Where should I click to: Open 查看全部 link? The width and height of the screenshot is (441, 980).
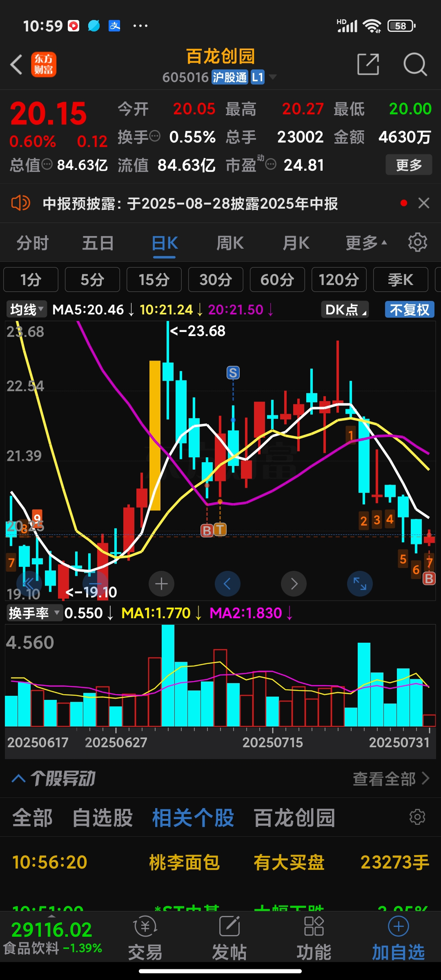391,779
